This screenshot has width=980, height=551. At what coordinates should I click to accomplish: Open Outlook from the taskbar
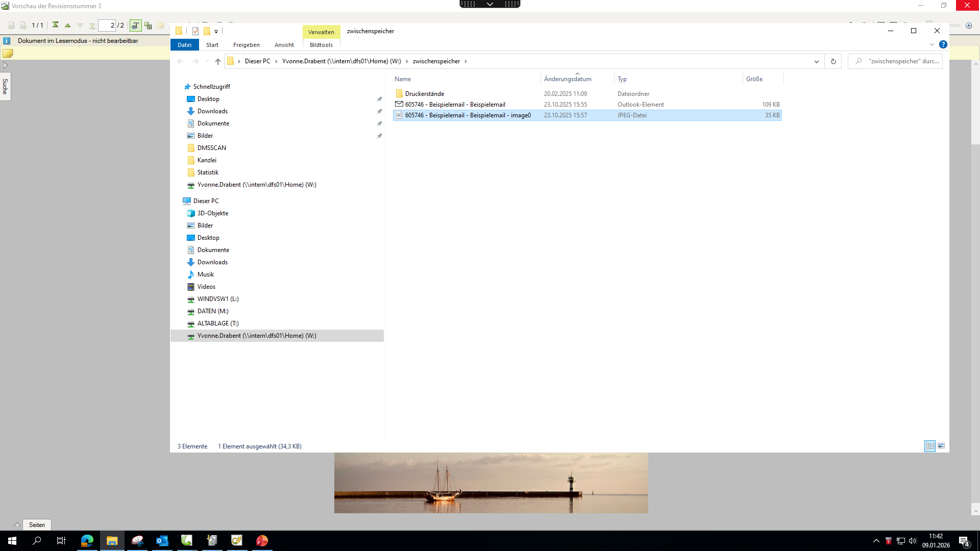[162, 541]
